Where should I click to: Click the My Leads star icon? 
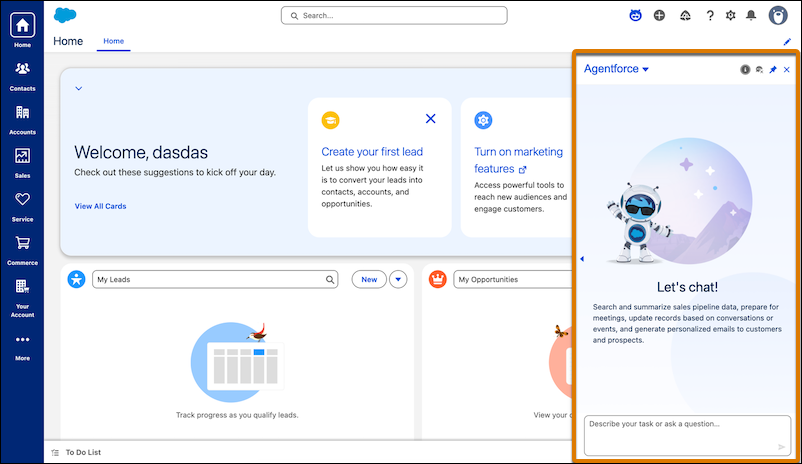click(77, 279)
